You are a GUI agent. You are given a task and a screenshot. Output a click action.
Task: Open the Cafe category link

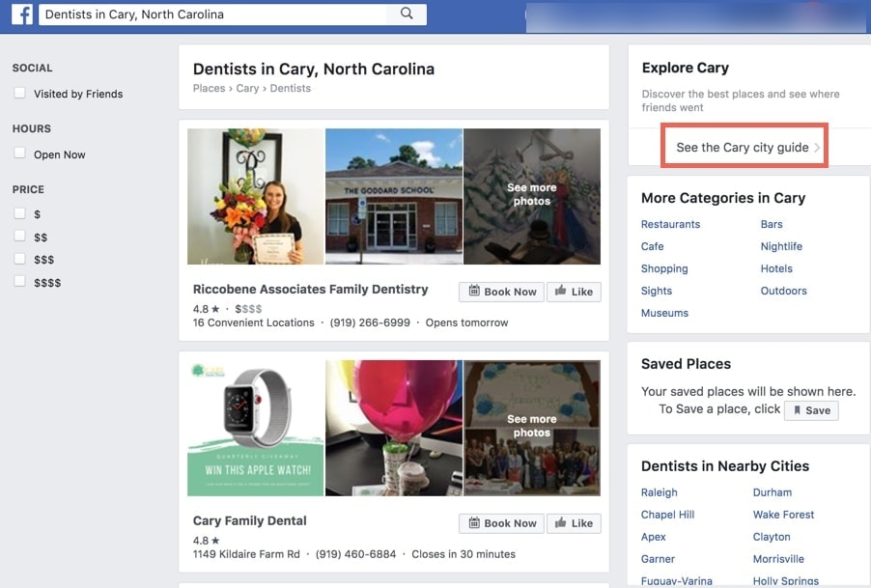(x=652, y=246)
